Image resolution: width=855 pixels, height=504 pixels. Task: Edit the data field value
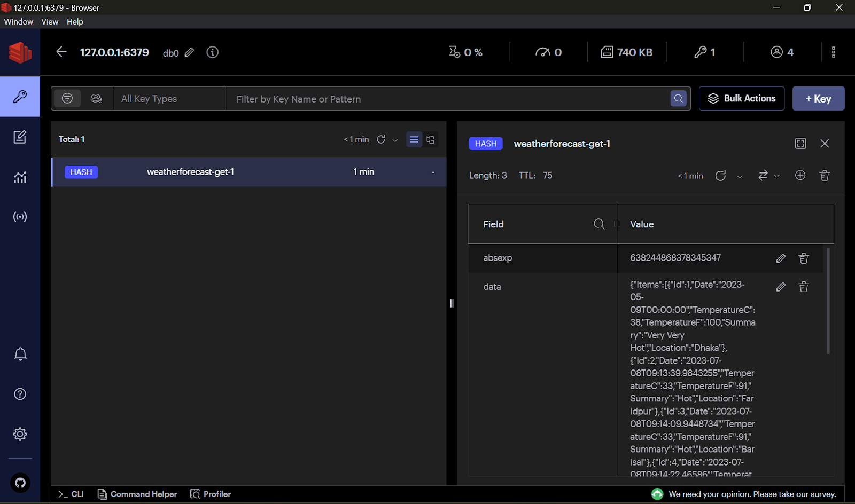781,287
